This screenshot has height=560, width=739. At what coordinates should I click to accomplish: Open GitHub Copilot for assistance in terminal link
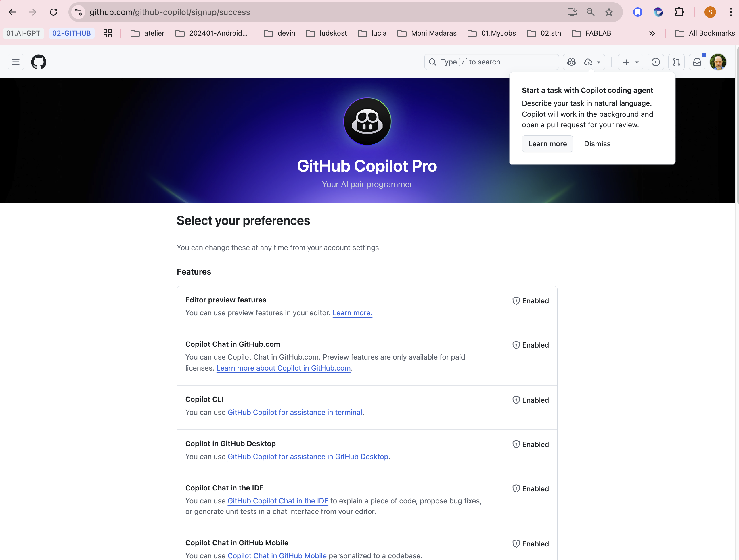pyautogui.click(x=295, y=413)
